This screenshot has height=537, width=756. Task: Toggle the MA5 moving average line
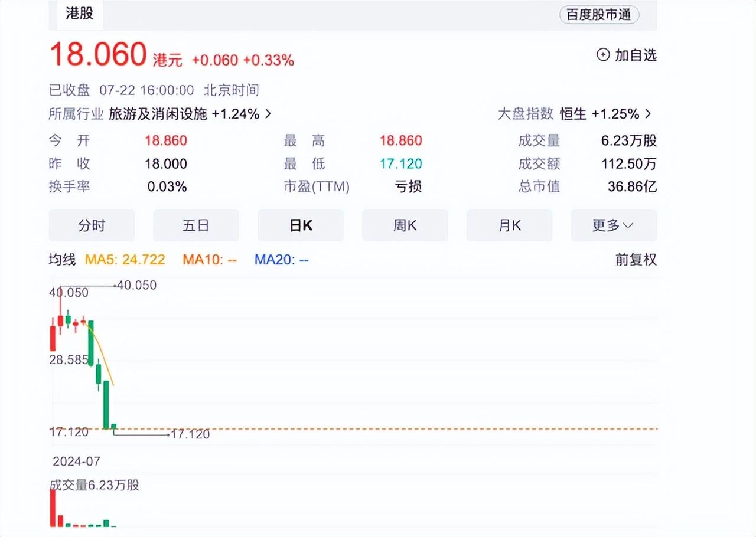125,260
